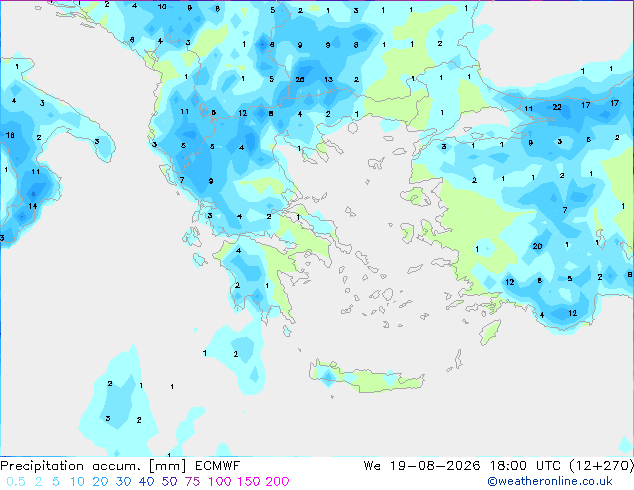Pick the 5 mm legend value
Screen dimensions: 634x490
click(56, 482)
